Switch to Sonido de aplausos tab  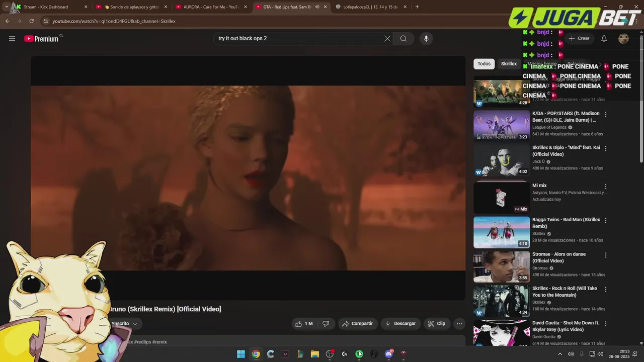pos(131,7)
